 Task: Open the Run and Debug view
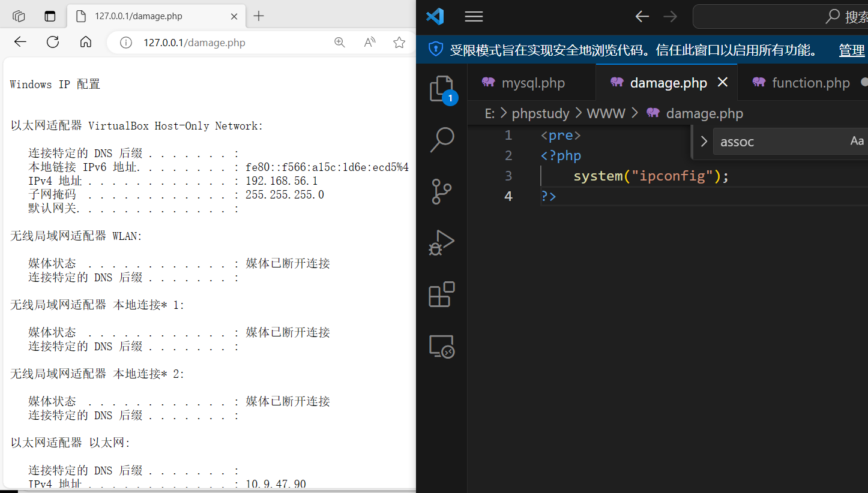[442, 243]
